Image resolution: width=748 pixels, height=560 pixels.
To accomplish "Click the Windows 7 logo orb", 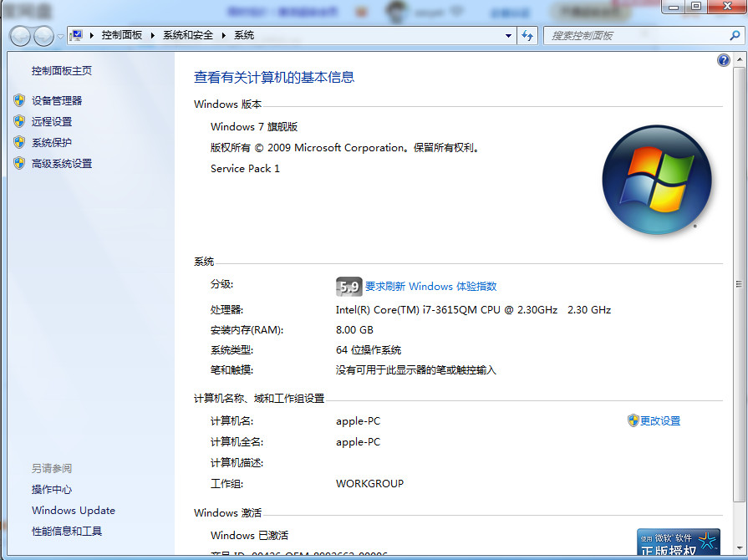I will (657, 180).
